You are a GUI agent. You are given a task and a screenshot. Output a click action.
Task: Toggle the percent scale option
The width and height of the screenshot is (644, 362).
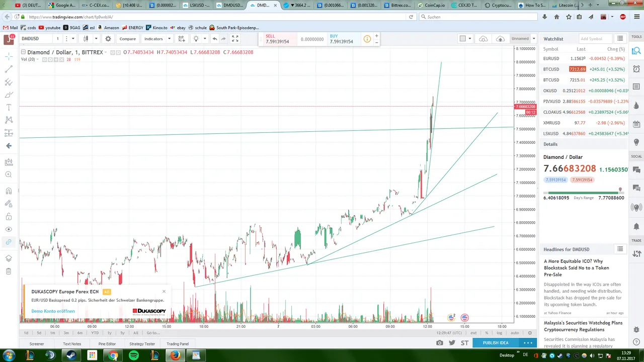[x=487, y=333]
